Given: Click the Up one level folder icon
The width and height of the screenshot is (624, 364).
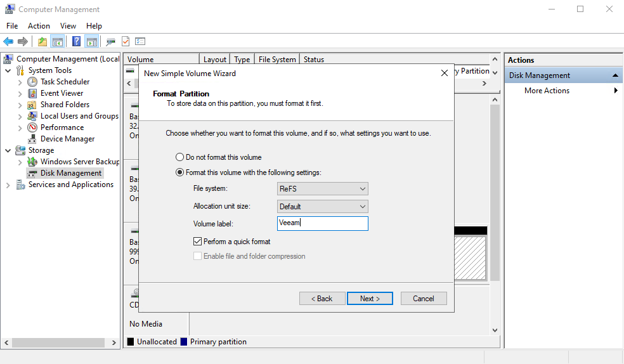Looking at the screenshot, I should (42, 41).
